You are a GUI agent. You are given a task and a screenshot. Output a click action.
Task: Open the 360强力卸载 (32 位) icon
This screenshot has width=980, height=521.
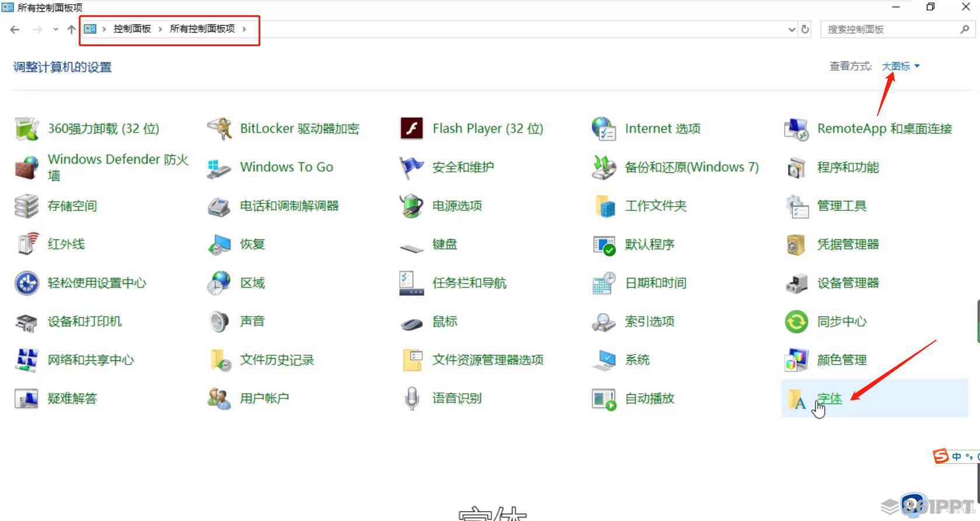tap(27, 128)
